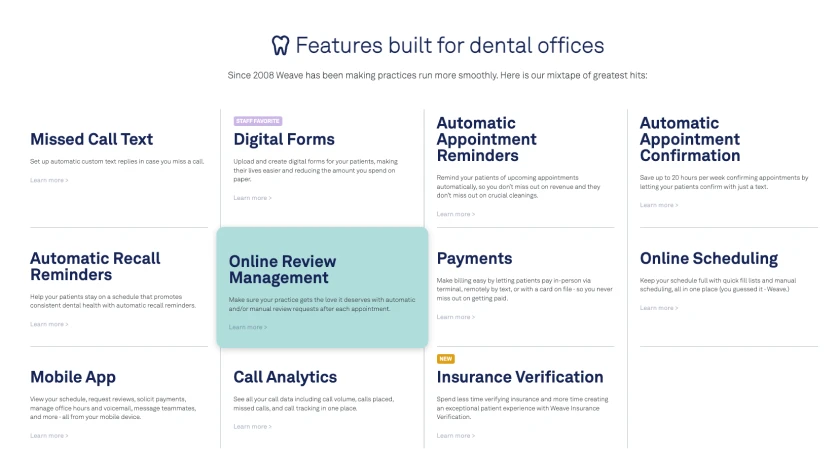The height and width of the screenshot is (470, 839).
Task: Click the Automatic Appointment Reminders title
Action: click(486, 139)
